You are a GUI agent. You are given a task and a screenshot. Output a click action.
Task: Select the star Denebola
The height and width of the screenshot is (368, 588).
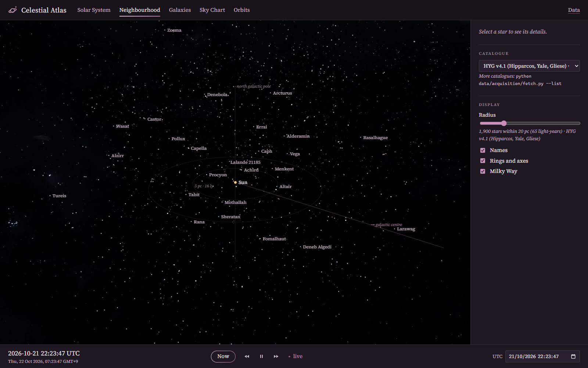tap(217, 95)
